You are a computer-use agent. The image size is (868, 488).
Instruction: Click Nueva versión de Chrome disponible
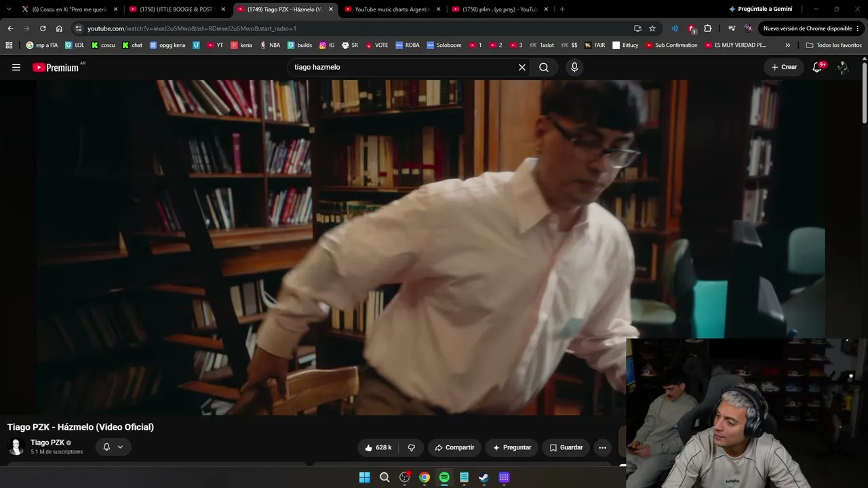click(x=811, y=28)
